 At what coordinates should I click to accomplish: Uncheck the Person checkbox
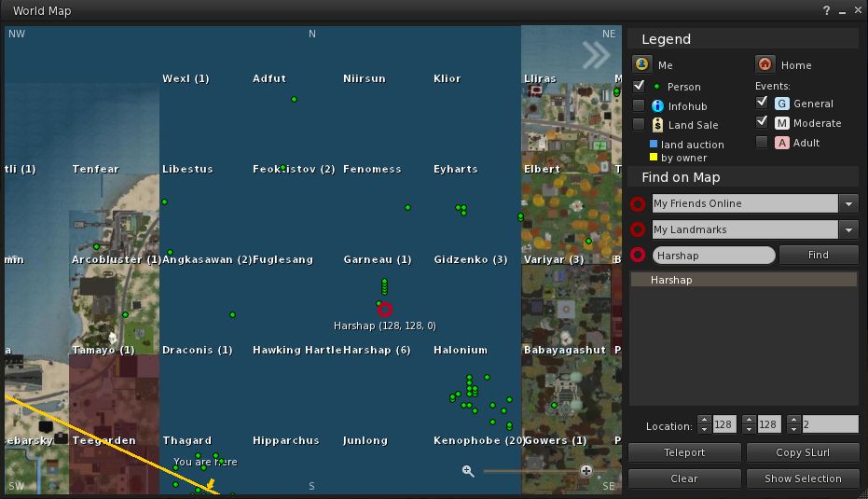click(639, 86)
